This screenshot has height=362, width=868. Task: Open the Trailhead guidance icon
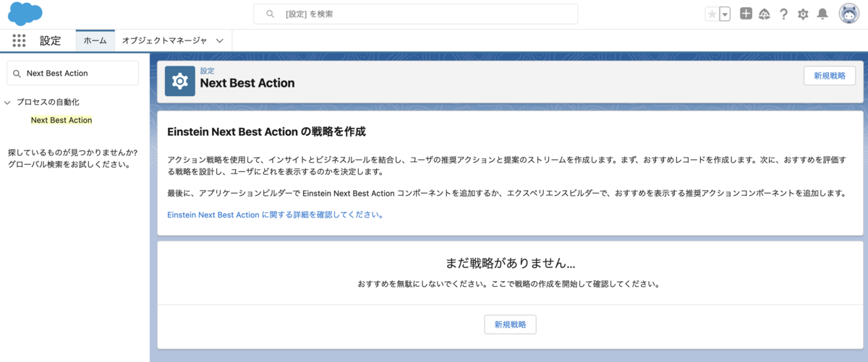pos(765,14)
